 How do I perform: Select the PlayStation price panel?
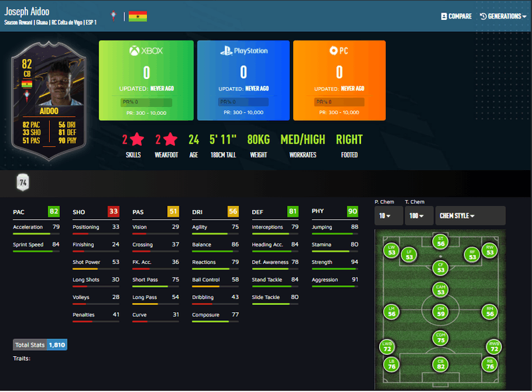tap(243, 80)
